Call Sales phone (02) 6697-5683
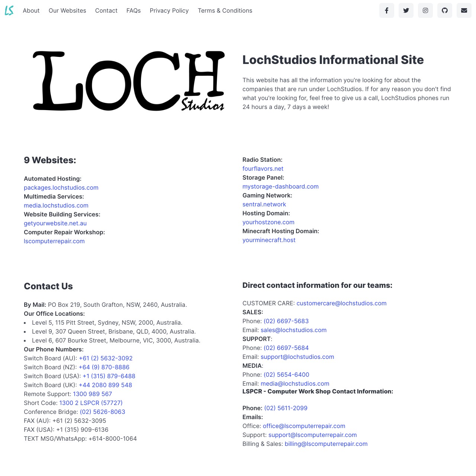476x476 pixels. [286, 321]
